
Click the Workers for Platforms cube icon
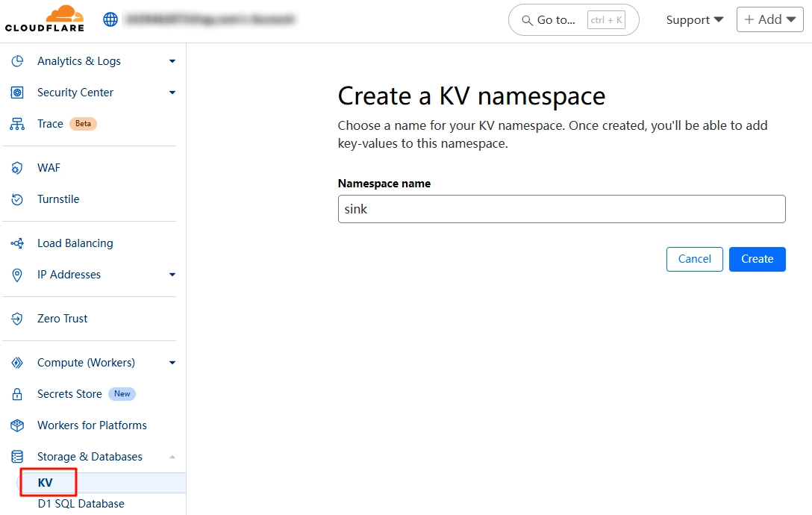coord(17,425)
